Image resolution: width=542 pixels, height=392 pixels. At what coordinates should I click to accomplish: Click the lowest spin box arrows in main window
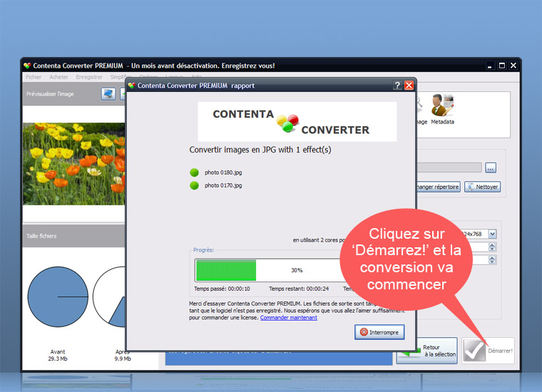point(493,259)
